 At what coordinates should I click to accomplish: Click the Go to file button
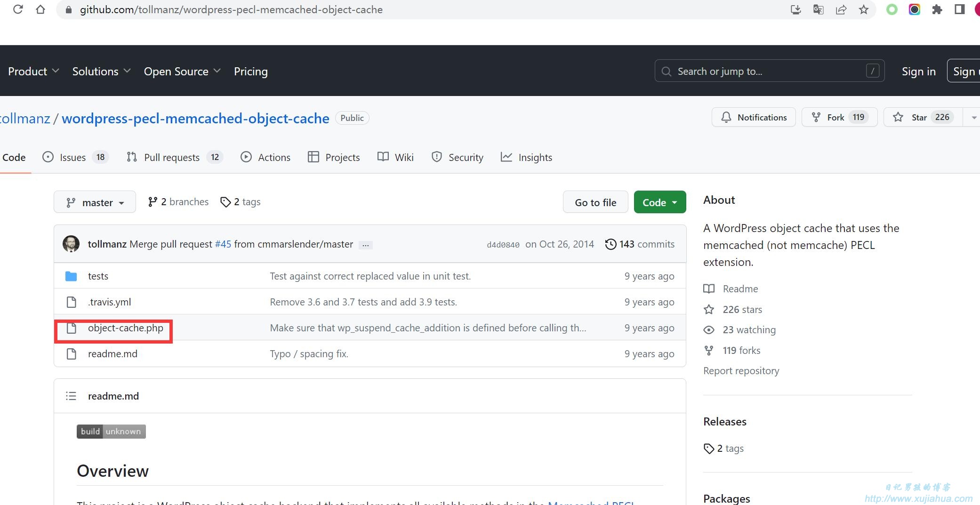(595, 202)
